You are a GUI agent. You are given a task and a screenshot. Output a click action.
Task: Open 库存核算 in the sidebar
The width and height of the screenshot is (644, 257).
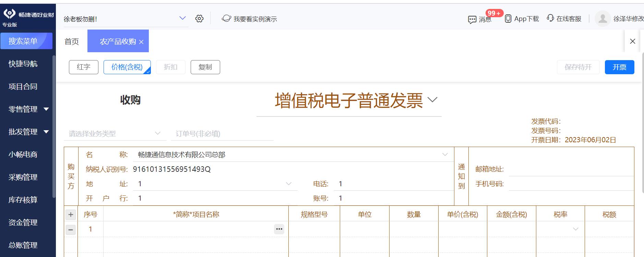pyautogui.click(x=23, y=200)
